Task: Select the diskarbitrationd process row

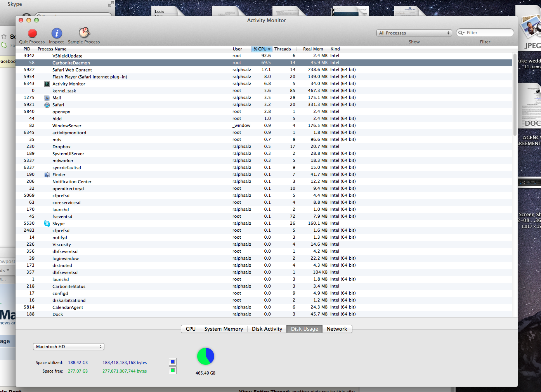Action: tap(264, 300)
